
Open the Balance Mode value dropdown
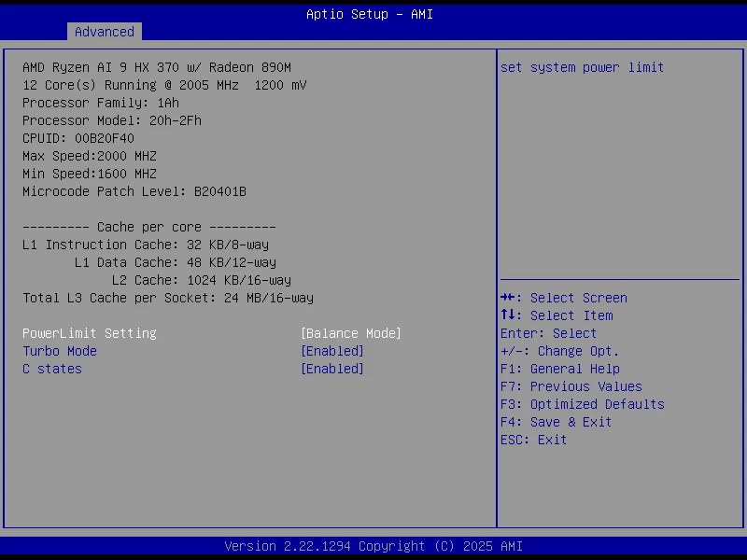click(x=350, y=333)
